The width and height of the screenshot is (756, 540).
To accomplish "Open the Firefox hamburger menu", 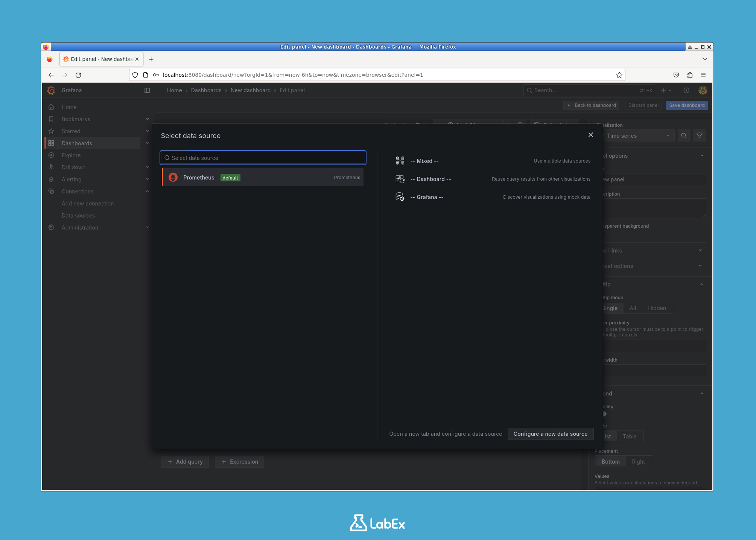I will coord(703,75).
